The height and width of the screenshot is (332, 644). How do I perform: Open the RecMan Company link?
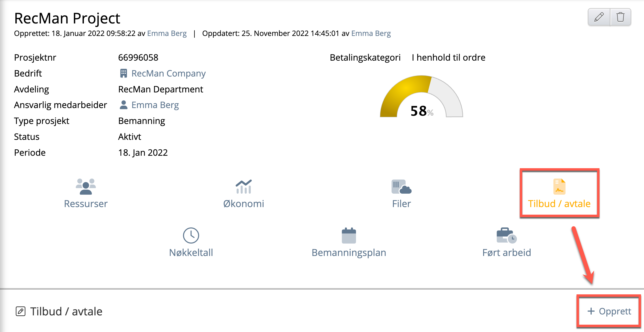[x=168, y=73]
